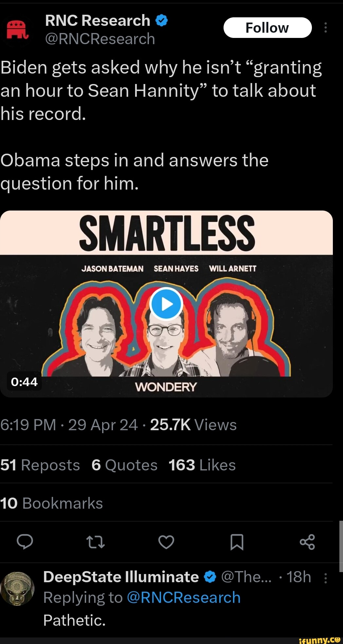
Task: Click the blue verified badge beside RNC Research
Action: [162, 21]
